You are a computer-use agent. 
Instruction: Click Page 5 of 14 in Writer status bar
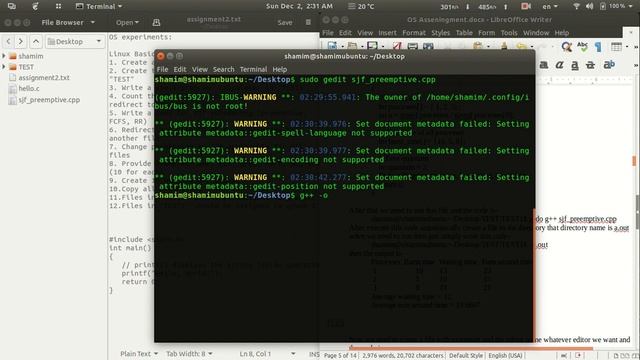point(340,356)
